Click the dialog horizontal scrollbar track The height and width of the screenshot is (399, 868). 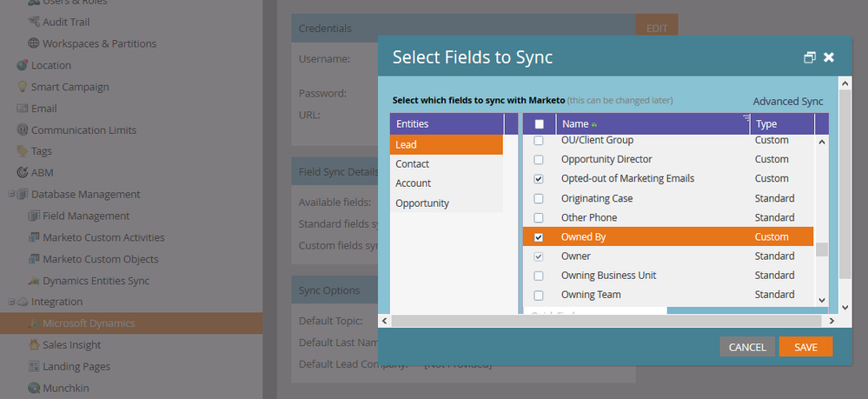tap(606, 321)
